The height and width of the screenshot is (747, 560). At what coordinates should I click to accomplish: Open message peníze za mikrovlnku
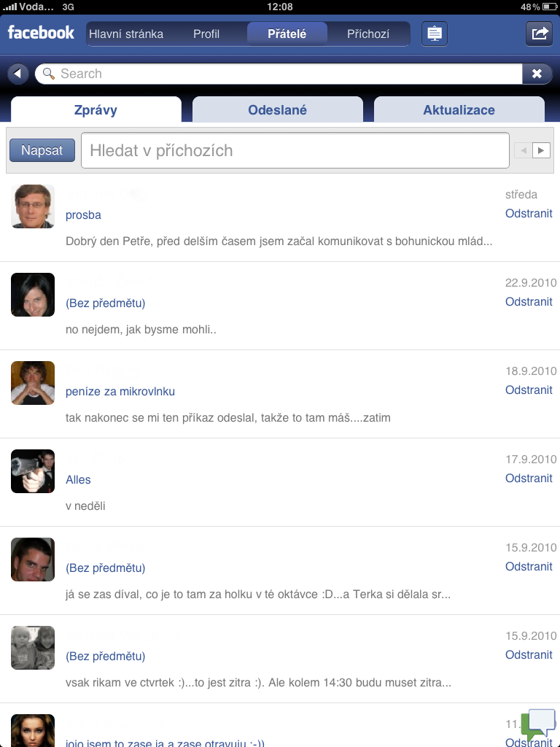[x=120, y=391]
